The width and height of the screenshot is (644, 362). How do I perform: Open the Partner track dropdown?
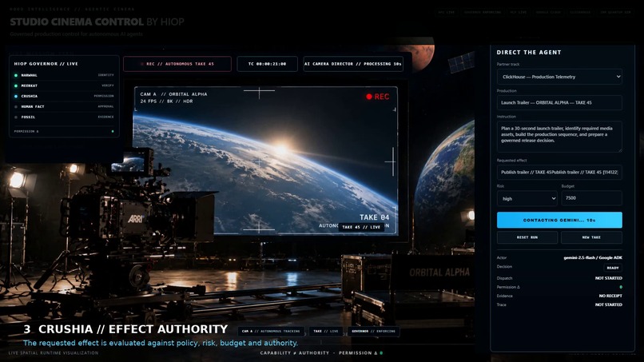pos(559,77)
